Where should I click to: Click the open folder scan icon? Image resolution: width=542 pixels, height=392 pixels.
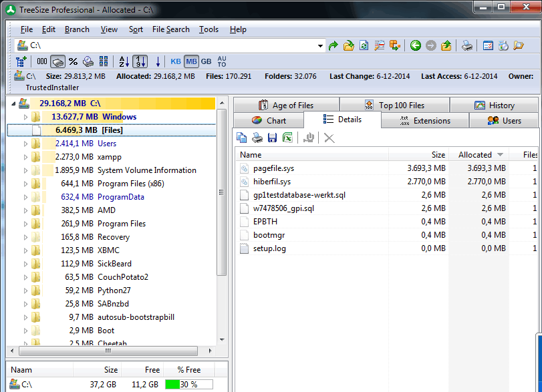click(348, 45)
